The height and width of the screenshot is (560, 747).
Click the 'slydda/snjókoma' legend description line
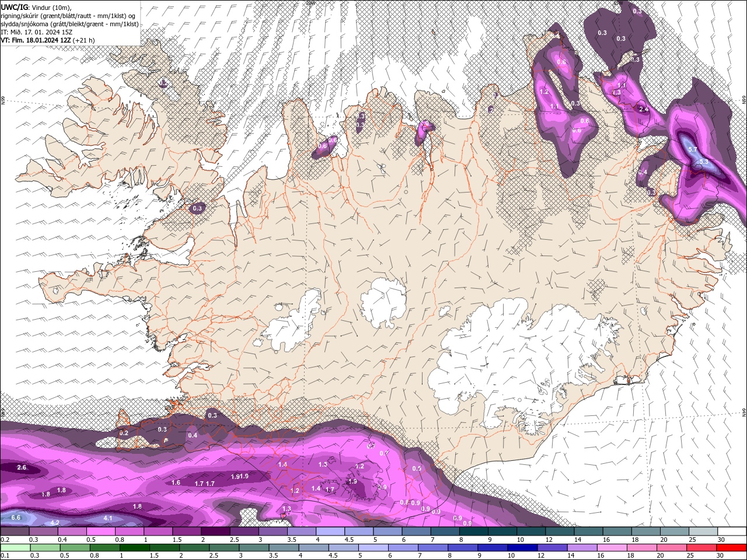click(x=69, y=24)
